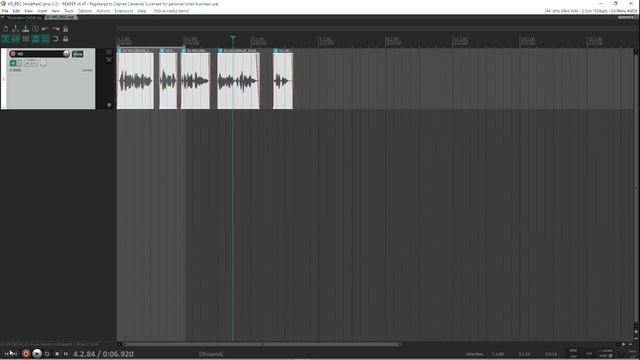Click the Save Project toolbar icon
640x360 pixels.
26,29
